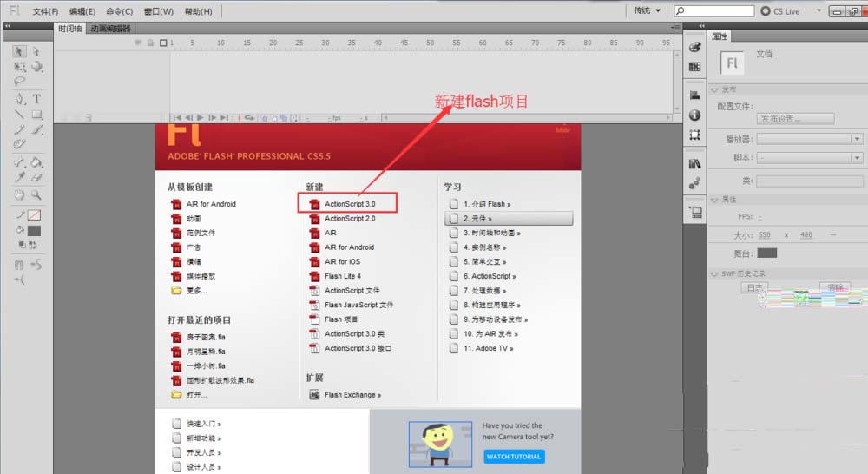This screenshot has width=868, height=474.
Task: Open the 脚本 dropdown
Action: click(x=809, y=158)
